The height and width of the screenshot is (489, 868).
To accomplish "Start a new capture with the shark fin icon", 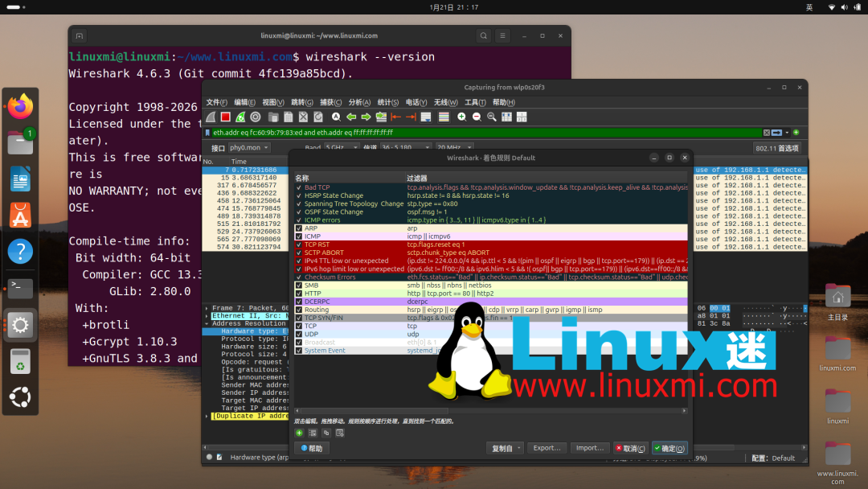I will click(211, 117).
